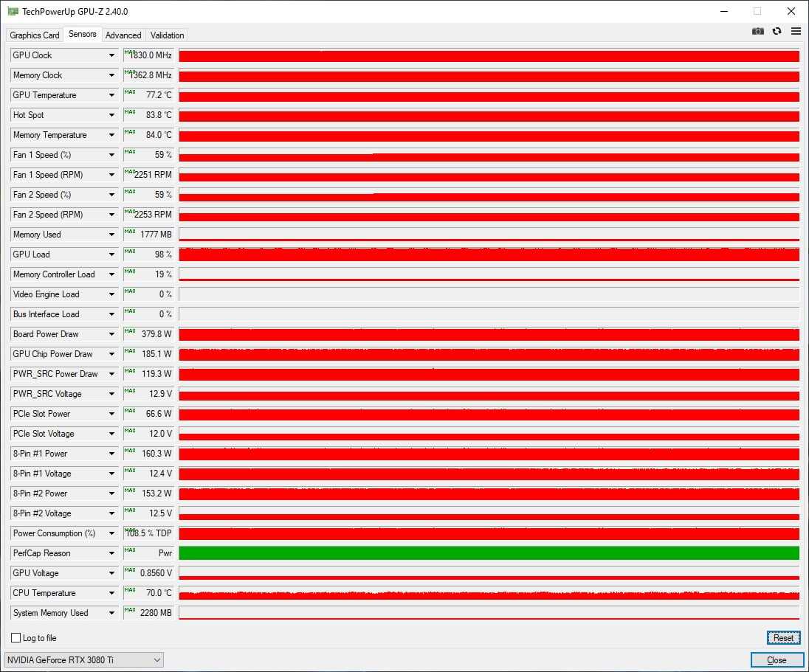Click the refresh sensors icon

pos(777,31)
